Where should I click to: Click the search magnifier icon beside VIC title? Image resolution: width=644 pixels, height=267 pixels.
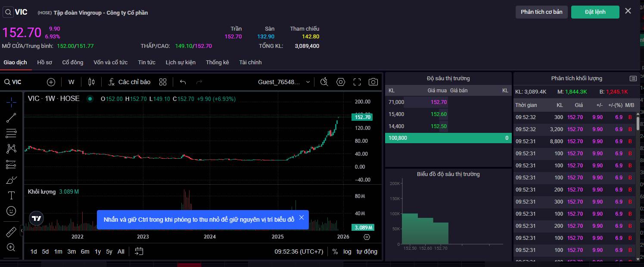(8, 12)
